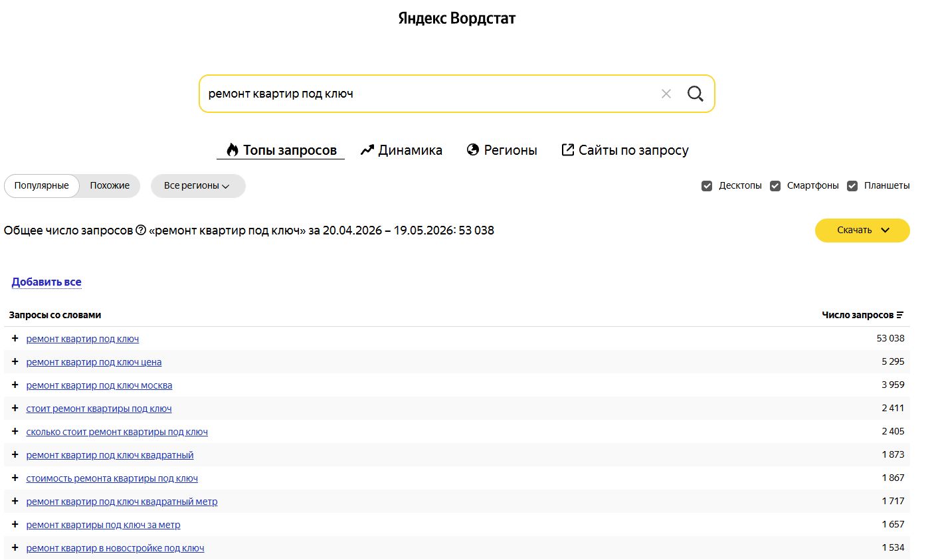Click the 2 411 query count value
Screen dimensions: 936x560
[x=893, y=408]
